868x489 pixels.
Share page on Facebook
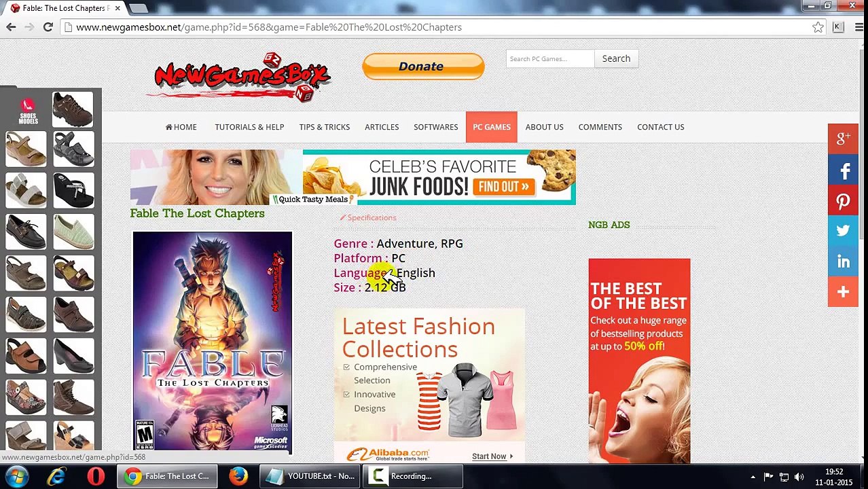(843, 170)
